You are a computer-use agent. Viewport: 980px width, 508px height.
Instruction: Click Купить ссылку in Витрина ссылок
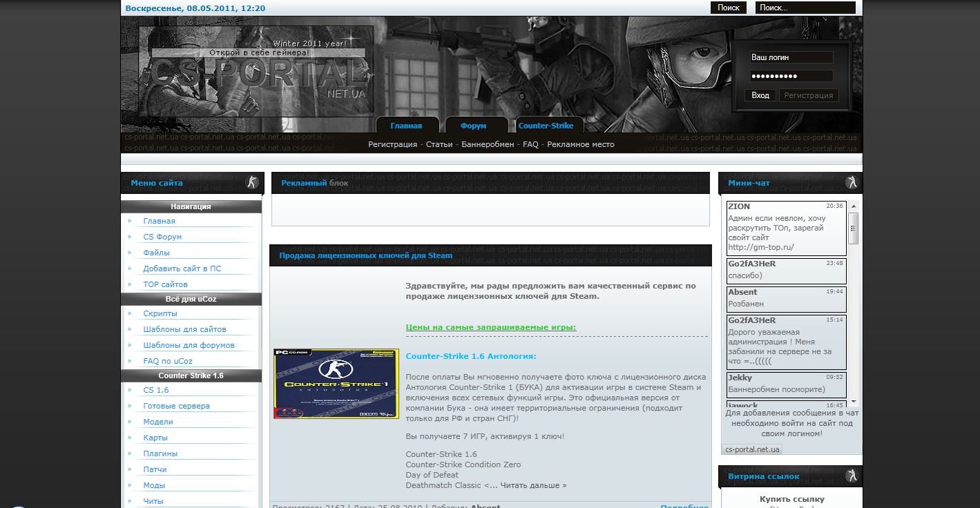tap(791, 499)
